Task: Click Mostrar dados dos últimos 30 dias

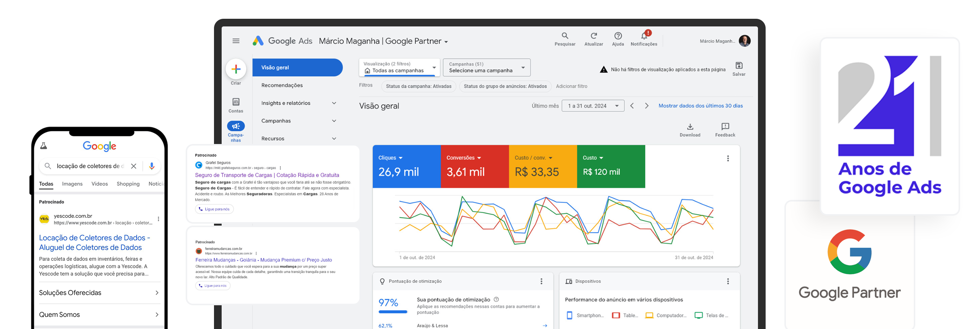Action: 700,106
